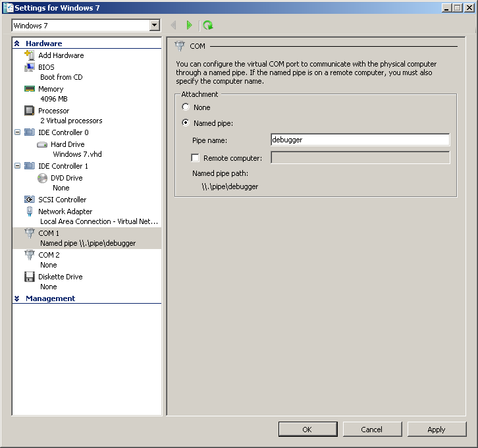Click the IDE Controller 1 icon
478x448 pixels.
click(30, 165)
